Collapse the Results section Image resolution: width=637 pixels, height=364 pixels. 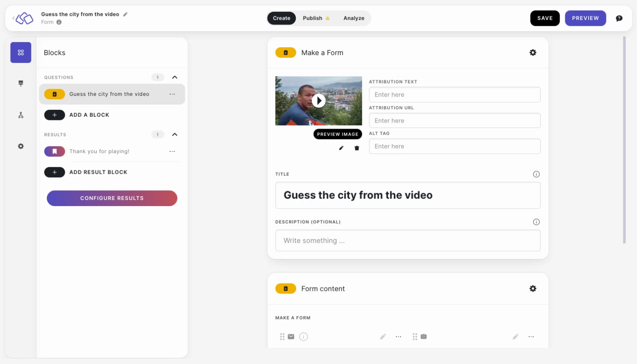(175, 135)
